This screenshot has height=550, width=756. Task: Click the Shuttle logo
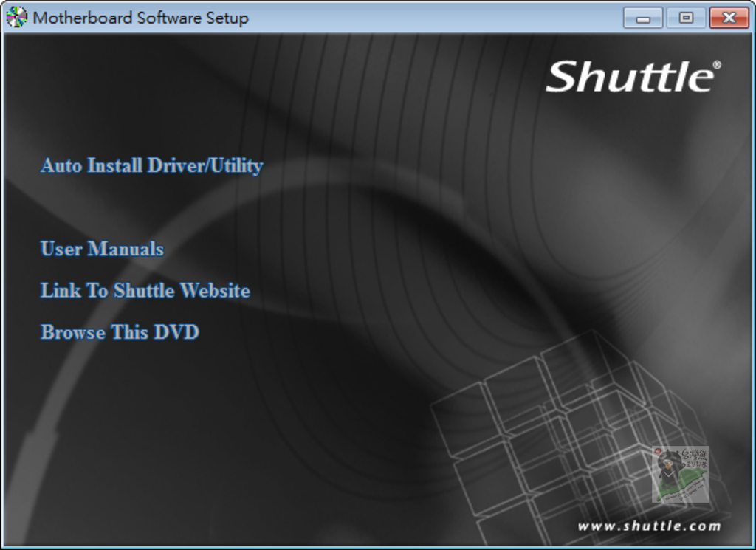633,76
